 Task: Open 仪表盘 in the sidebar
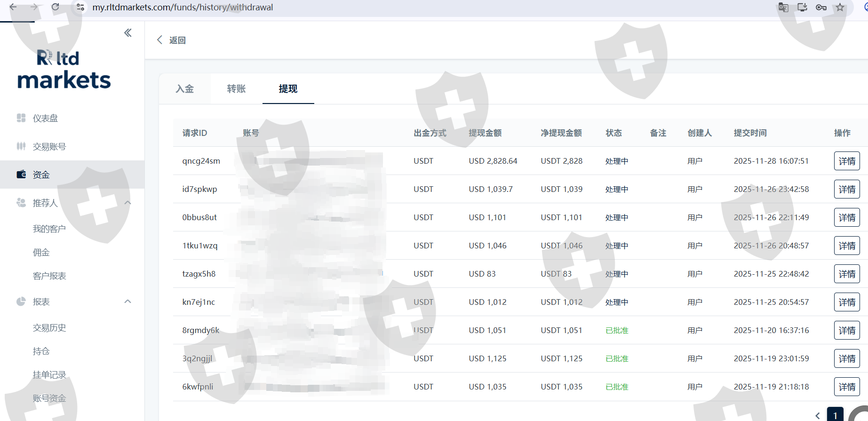click(46, 118)
